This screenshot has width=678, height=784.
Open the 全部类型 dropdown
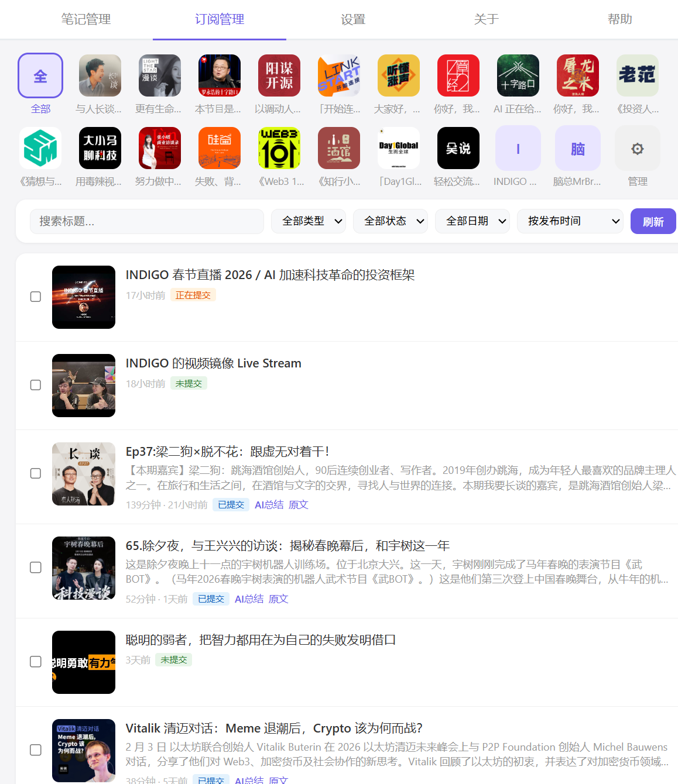(x=309, y=221)
